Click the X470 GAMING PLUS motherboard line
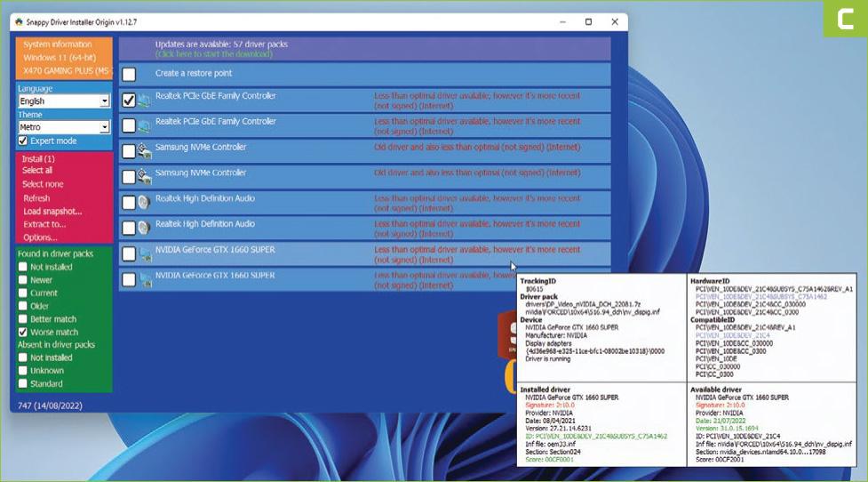868x482 pixels. tap(67, 71)
